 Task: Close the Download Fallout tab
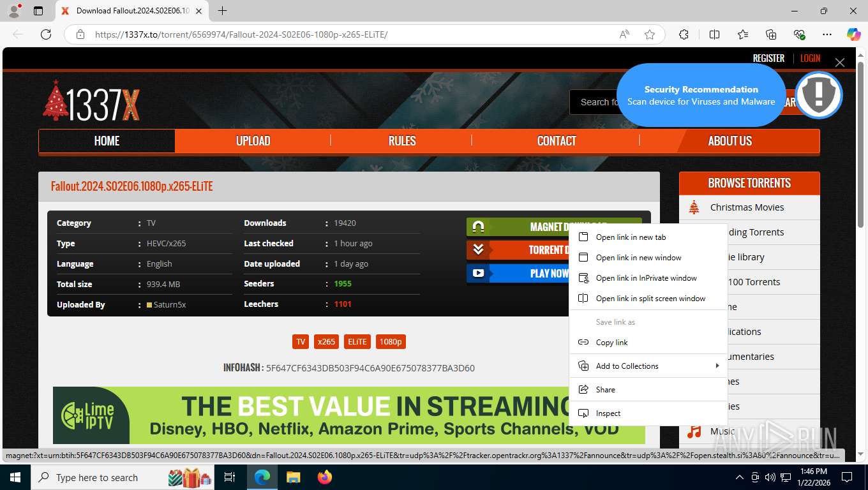(199, 11)
